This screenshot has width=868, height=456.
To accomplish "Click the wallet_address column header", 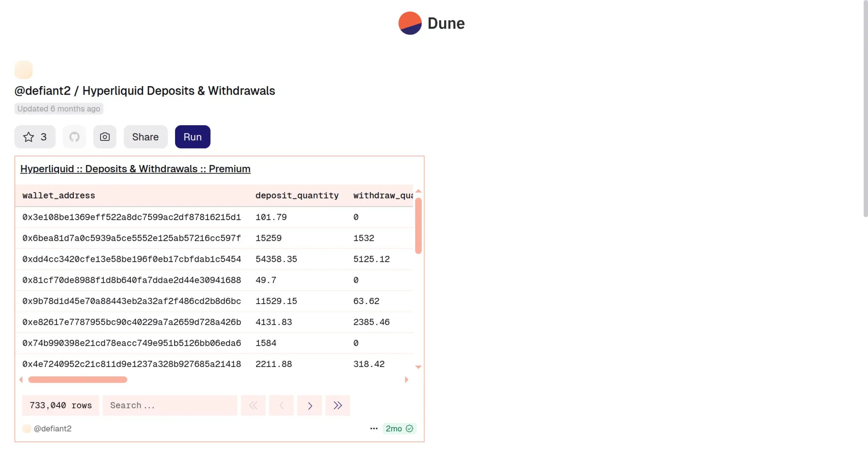I will tap(58, 196).
